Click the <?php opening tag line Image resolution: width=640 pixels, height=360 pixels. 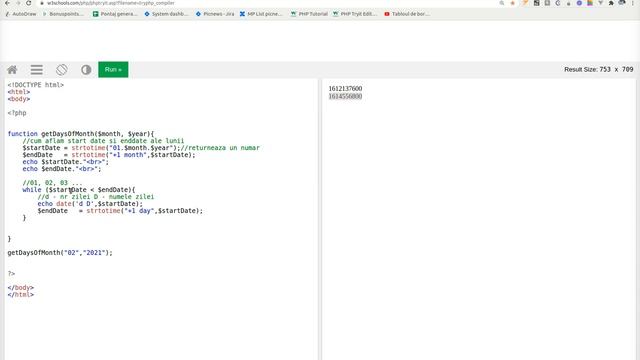click(x=17, y=113)
